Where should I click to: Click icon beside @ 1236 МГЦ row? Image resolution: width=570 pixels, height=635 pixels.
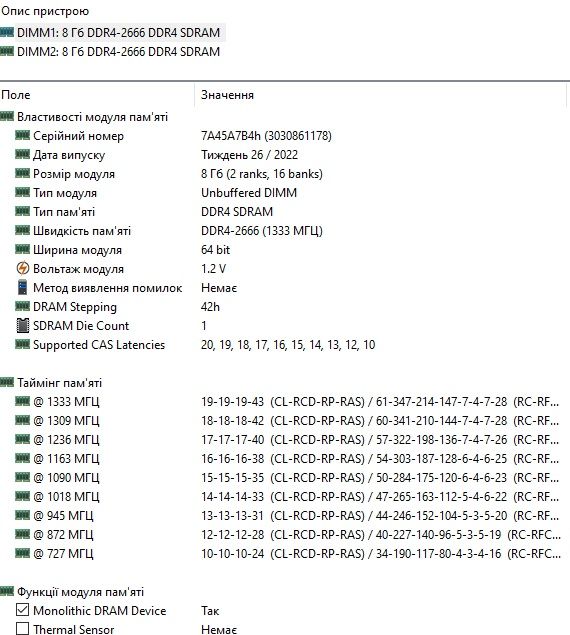(x=22, y=439)
